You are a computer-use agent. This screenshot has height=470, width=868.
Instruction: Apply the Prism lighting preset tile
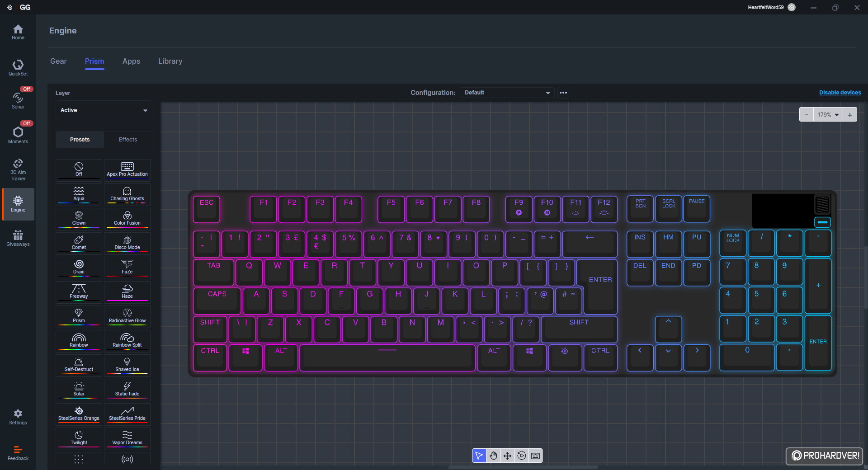(x=79, y=316)
